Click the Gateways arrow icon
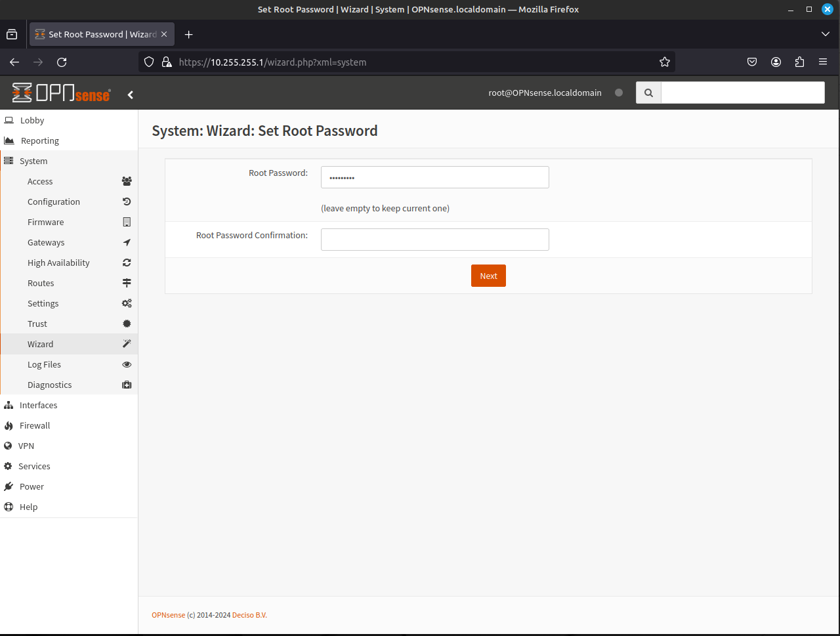This screenshot has height=636, width=840. coord(127,242)
